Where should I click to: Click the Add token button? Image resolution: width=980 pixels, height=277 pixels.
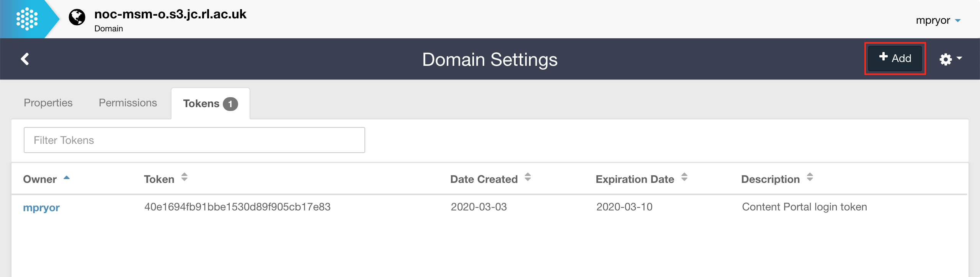click(895, 59)
